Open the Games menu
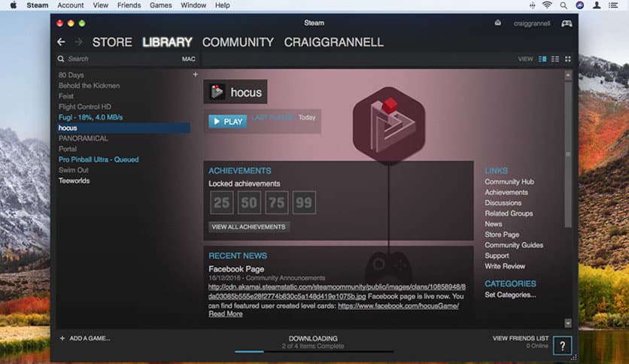629x364 pixels. pyautogui.click(x=160, y=5)
